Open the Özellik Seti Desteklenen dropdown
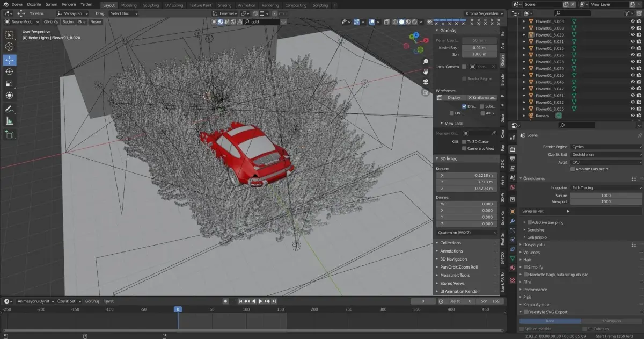 606,155
